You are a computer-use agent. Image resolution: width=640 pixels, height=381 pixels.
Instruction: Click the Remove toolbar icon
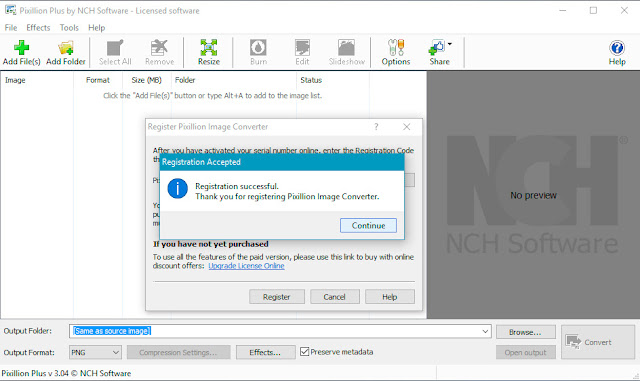[159, 53]
